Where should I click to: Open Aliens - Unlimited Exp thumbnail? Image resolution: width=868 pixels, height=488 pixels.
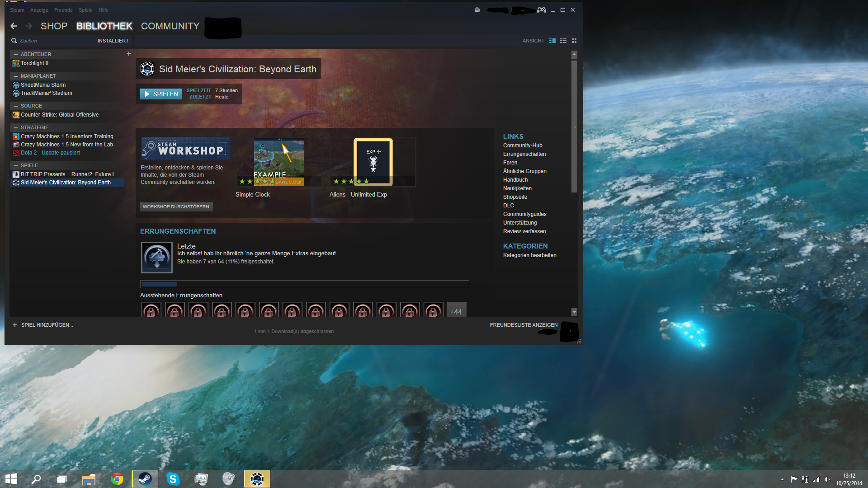tap(373, 162)
